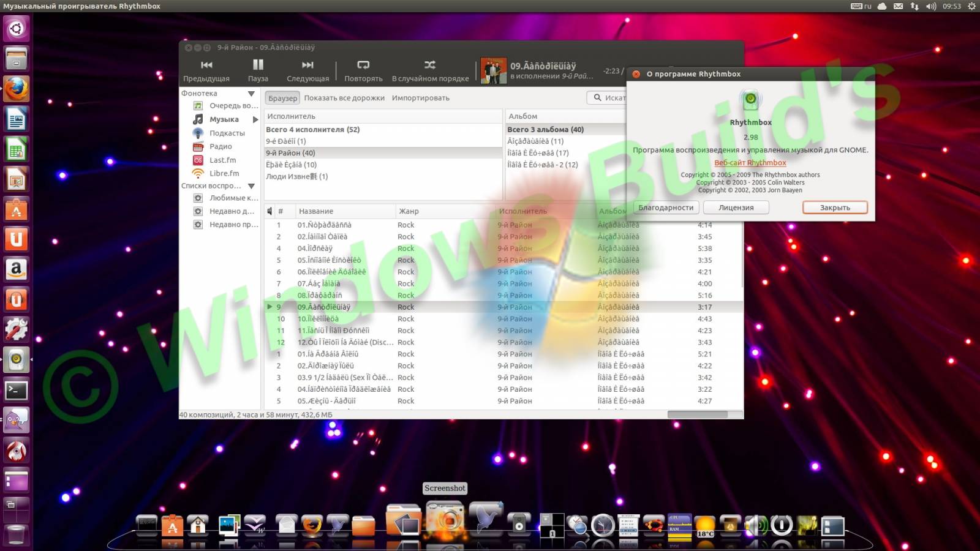Viewport: 980px width, 551px height.
Task: Sort tracks by Название column header
Action: pyautogui.click(x=345, y=211)
